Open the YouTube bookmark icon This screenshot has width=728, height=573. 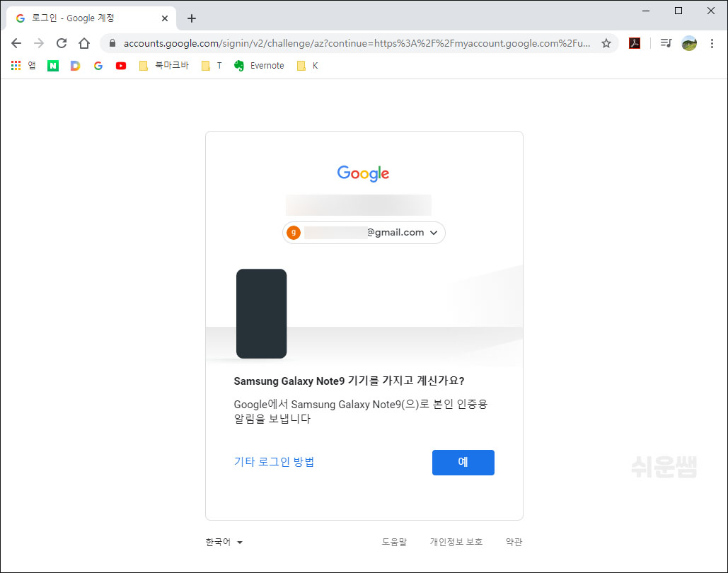click(x=121, y=66)
